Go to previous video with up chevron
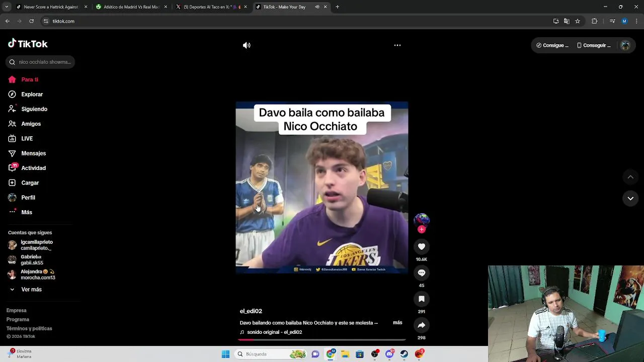Image resolution: width=644 pixels, height=362 pixels. pos(630,177)
